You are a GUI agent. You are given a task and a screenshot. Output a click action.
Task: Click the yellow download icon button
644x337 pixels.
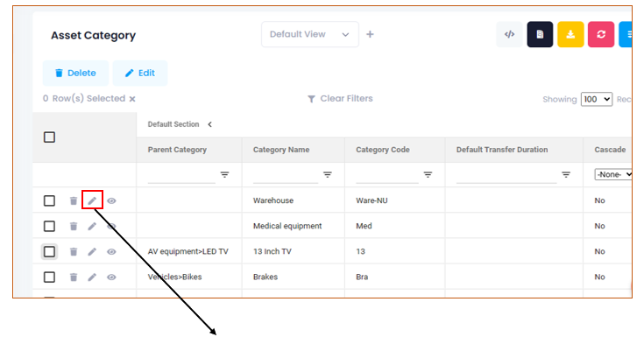click(x=570, y=34)
